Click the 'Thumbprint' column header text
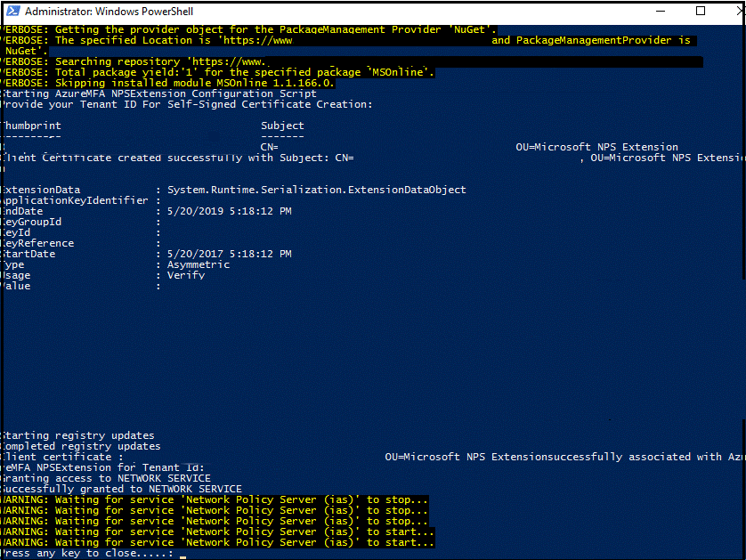 (29, 126)
